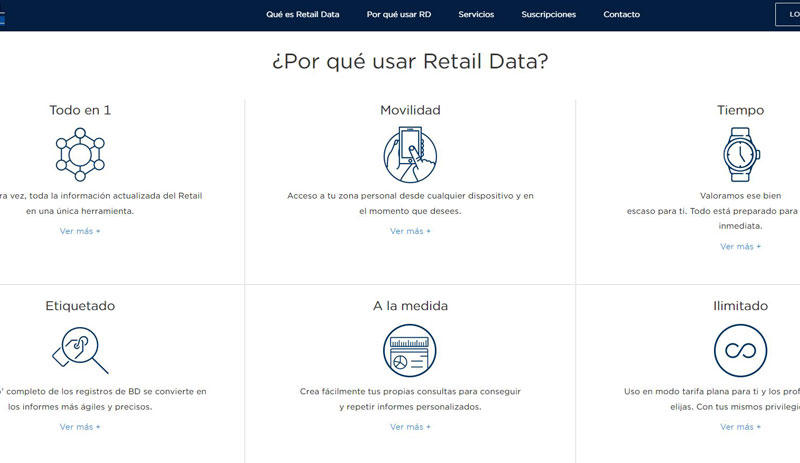Click the 'Ilimitado' title
The image size is (800, 463).
click(740, 306)
